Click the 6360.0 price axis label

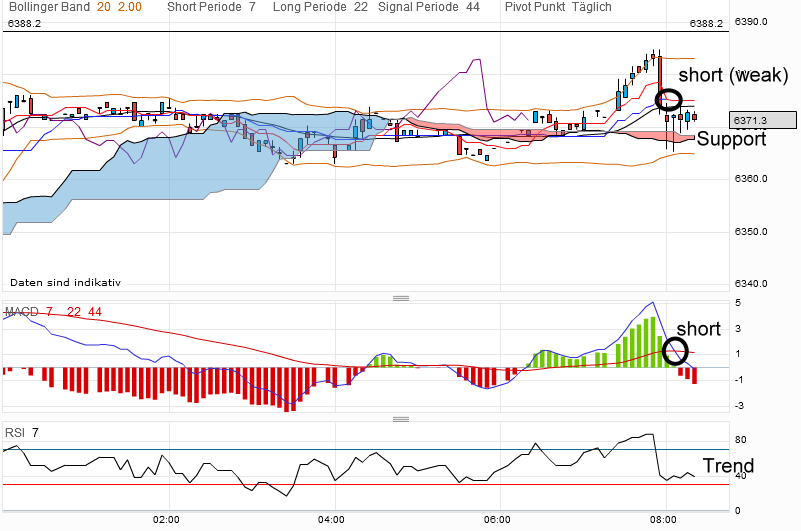751,179
